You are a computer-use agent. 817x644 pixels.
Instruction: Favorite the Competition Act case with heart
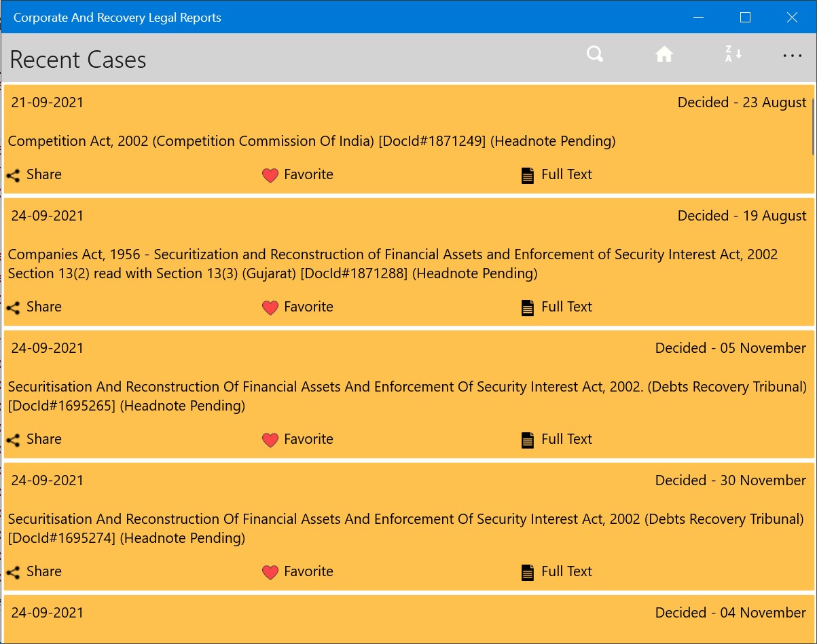tap(270, 176)
